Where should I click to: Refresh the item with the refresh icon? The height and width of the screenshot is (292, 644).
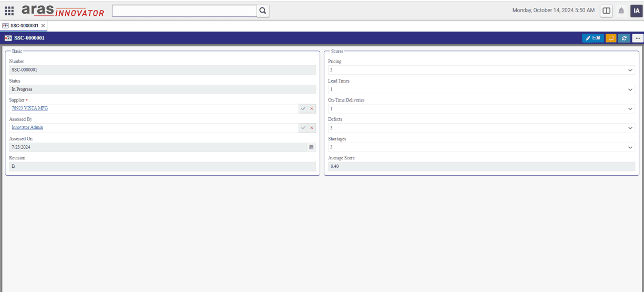pos(624,38)
